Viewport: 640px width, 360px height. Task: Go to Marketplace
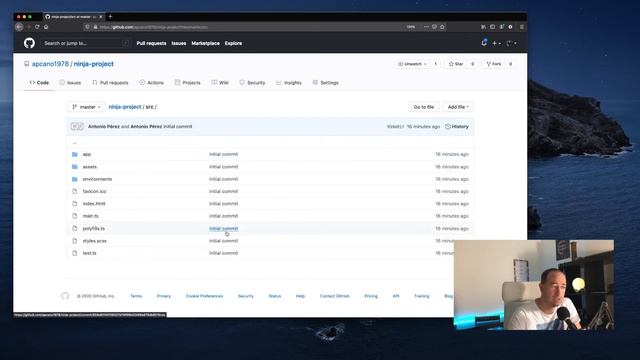point(205,43)
